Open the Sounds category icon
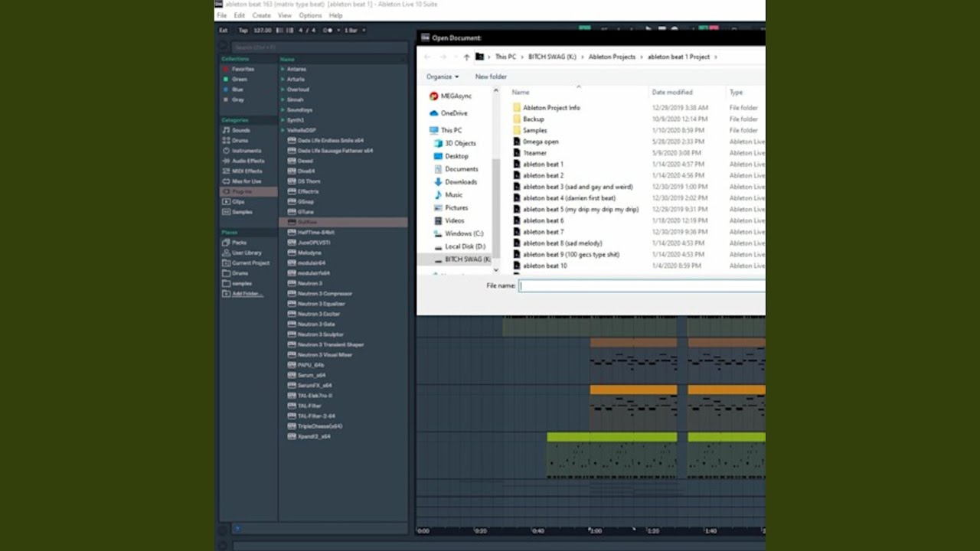This screenshot has height=551, width=980. (226, 130)
